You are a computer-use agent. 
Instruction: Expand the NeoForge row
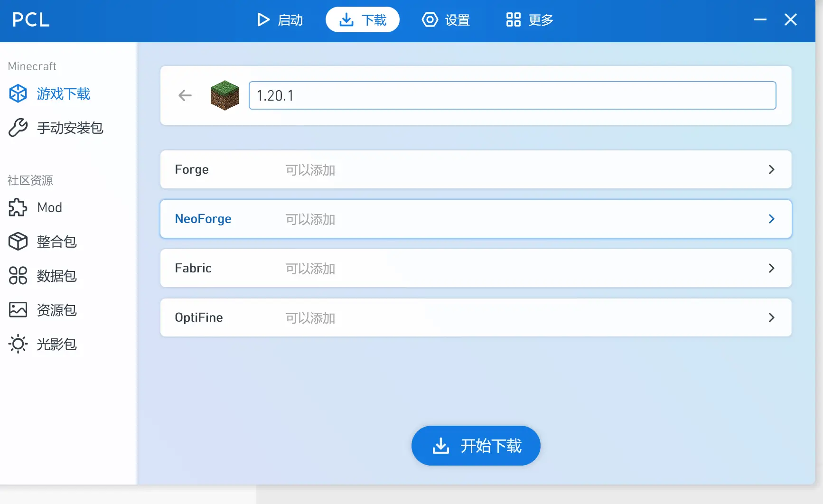point(476,219)
